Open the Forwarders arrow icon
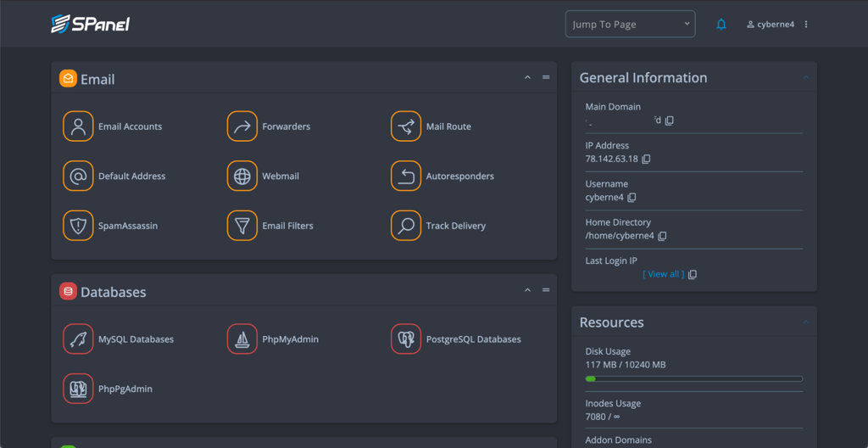This screenshot has width=868, height=448. coord(242,126)
